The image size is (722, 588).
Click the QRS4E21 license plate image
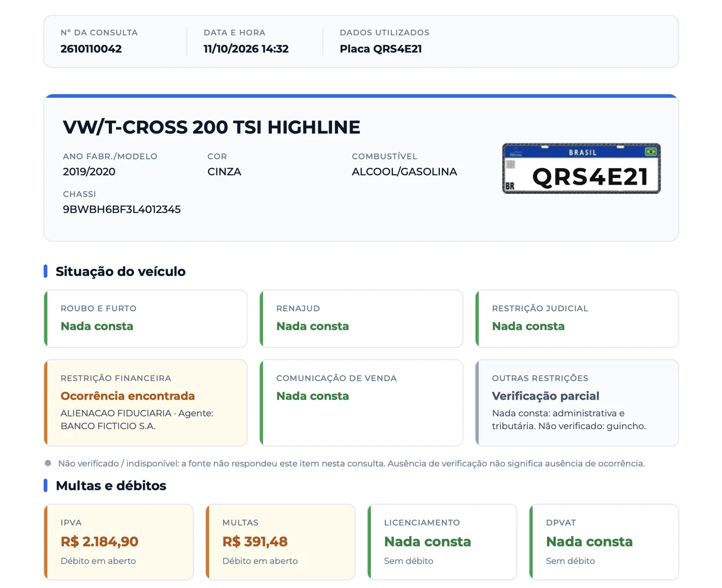pos(581,169)
